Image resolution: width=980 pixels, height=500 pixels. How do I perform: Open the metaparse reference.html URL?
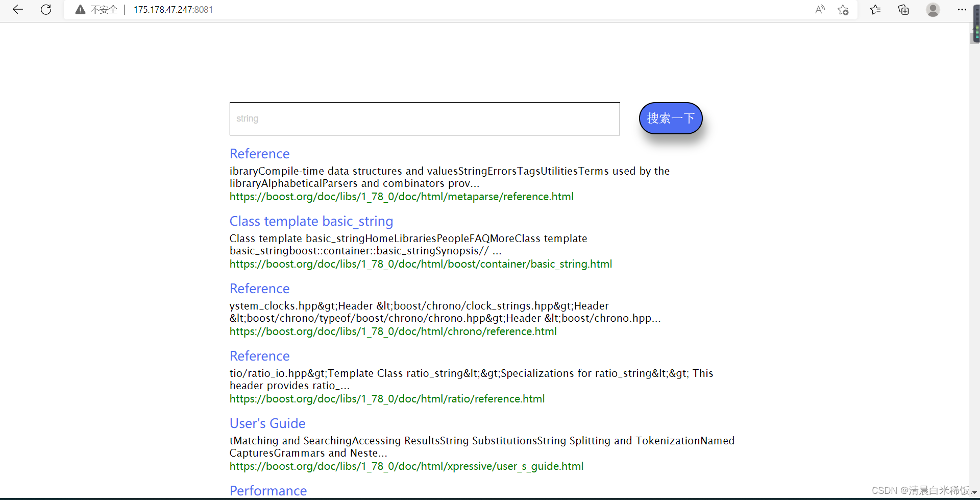tap(401, 197)
